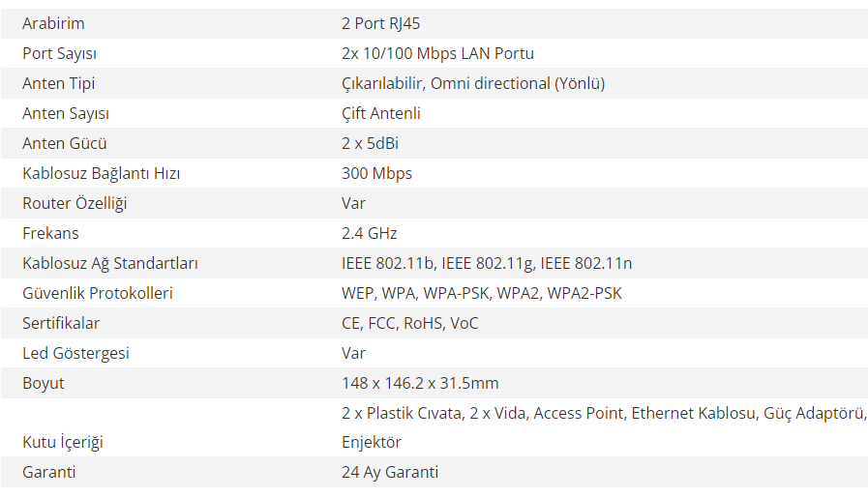This screenshot has width=868, height=498.
Task: Click the 24 Ay Garanti value
Action: 390,472
